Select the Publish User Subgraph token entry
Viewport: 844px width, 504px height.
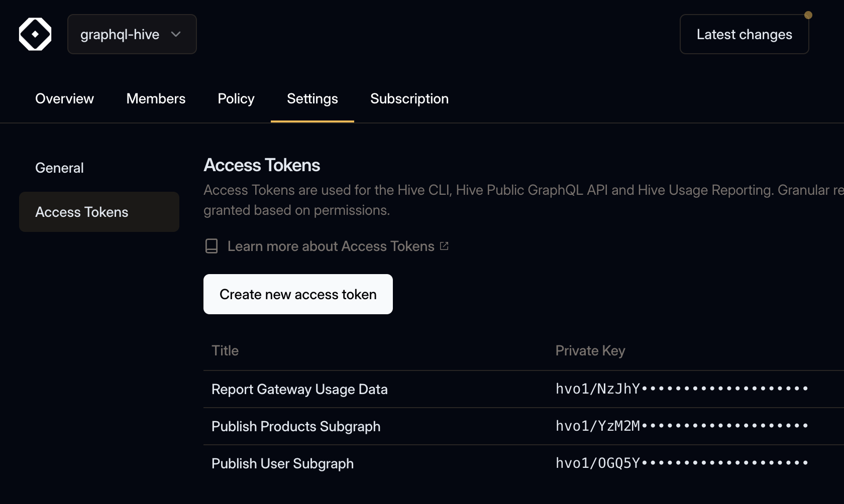(282, 463)
